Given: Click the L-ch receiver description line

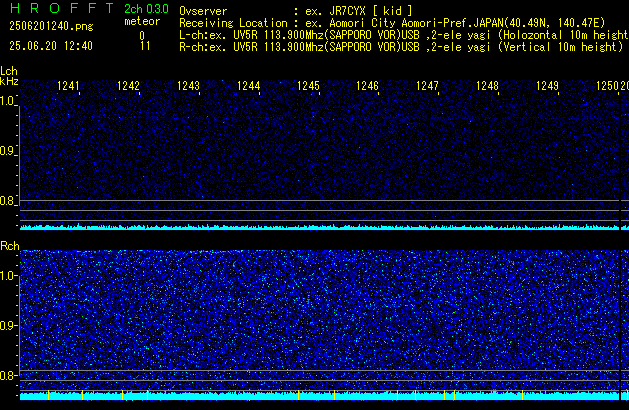Looking at the screenshot, I should click(x=404, y=35).
